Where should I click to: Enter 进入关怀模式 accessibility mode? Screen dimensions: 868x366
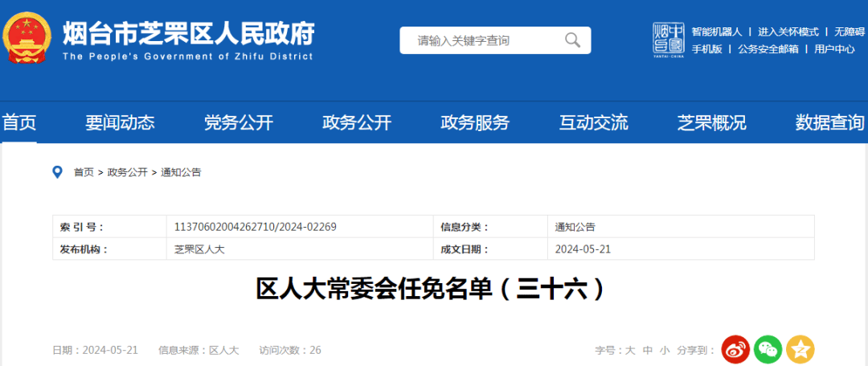click(788, 31)
